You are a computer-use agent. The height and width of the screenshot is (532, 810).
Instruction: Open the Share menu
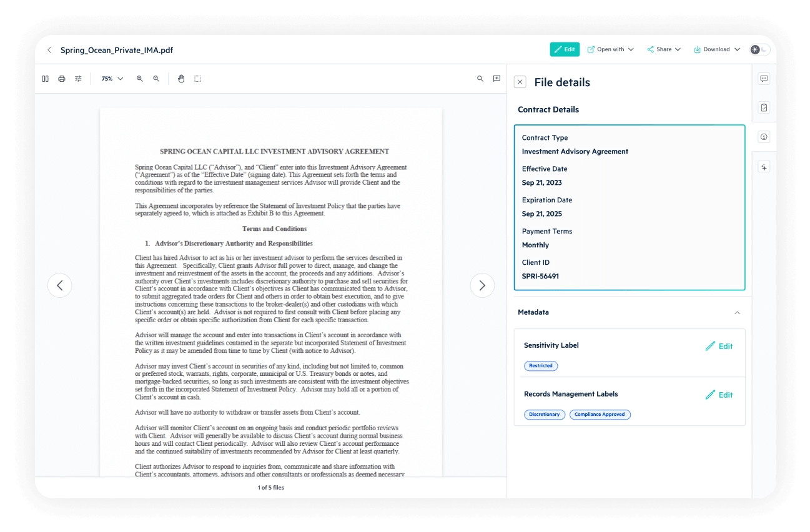click(x=663, y=49)
